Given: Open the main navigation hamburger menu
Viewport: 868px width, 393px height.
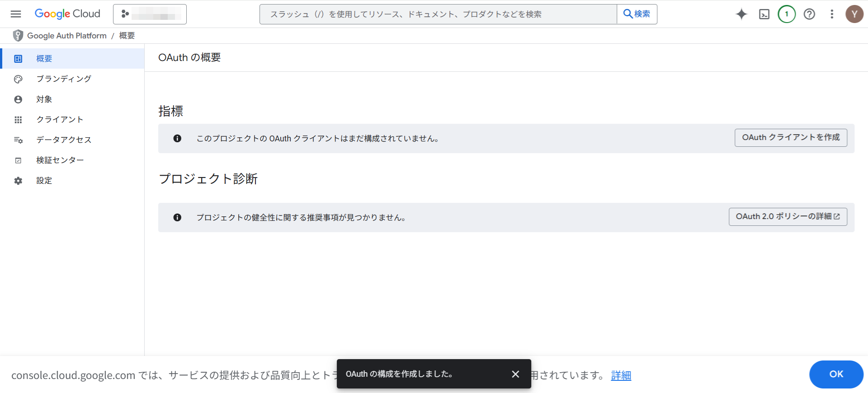Looking at the screenshot, I should pos(16,14).
